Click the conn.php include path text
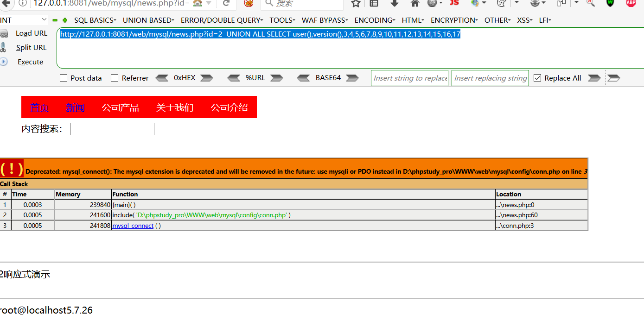Image resolution: width=644 pixels, height=333 pixels. 212,215
